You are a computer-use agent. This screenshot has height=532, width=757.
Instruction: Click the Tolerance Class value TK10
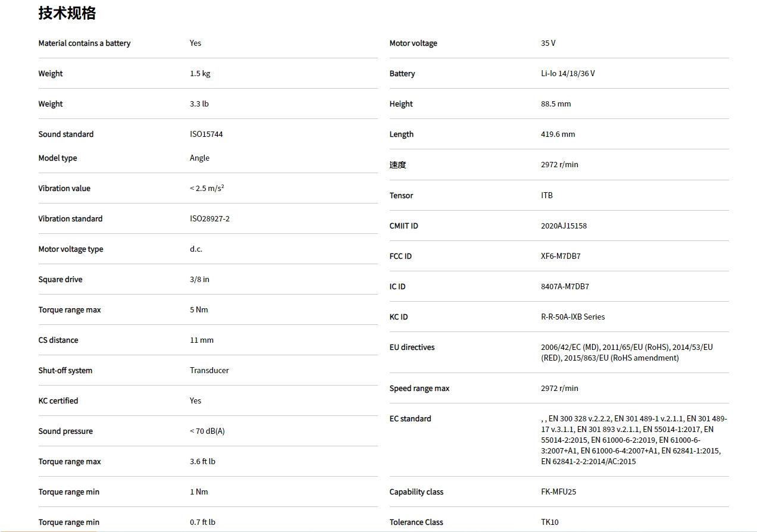(550, 522)
